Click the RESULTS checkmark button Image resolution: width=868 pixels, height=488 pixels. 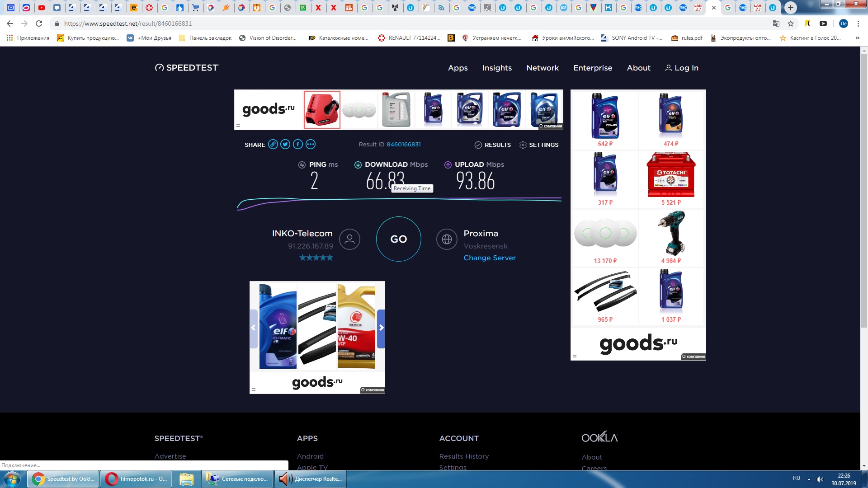(x=492, y=145)
